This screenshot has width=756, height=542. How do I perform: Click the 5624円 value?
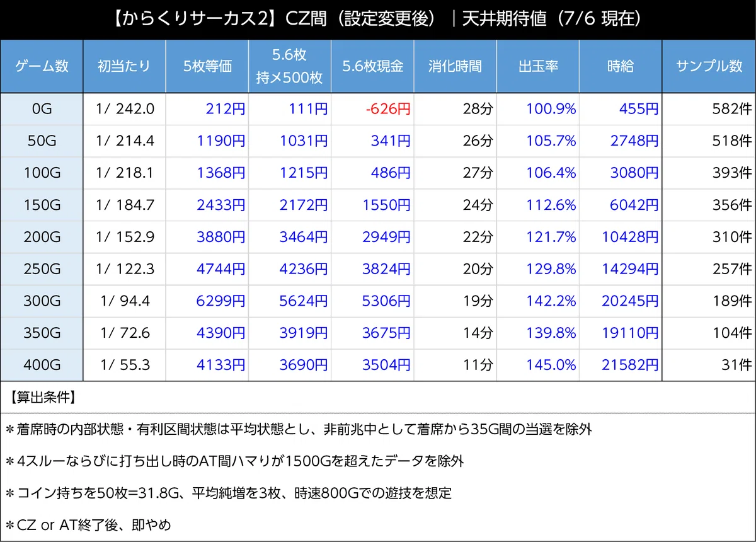point(303,301)
